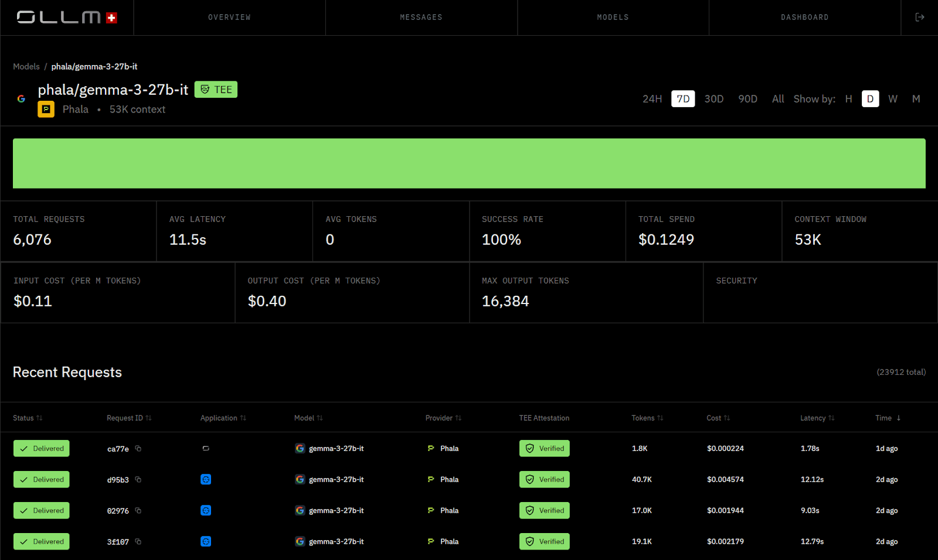Copy request ID ca77e

[x=138, y=449]
